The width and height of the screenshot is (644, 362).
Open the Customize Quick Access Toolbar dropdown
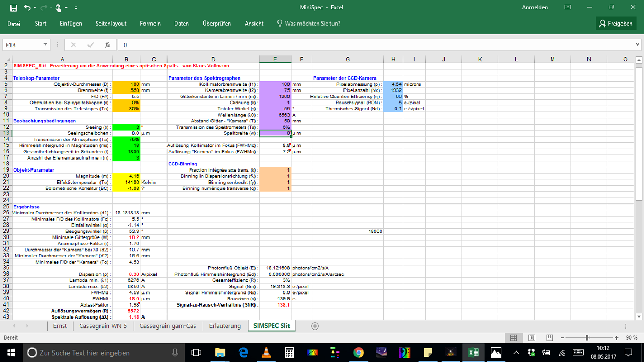[x=76, y=7]
